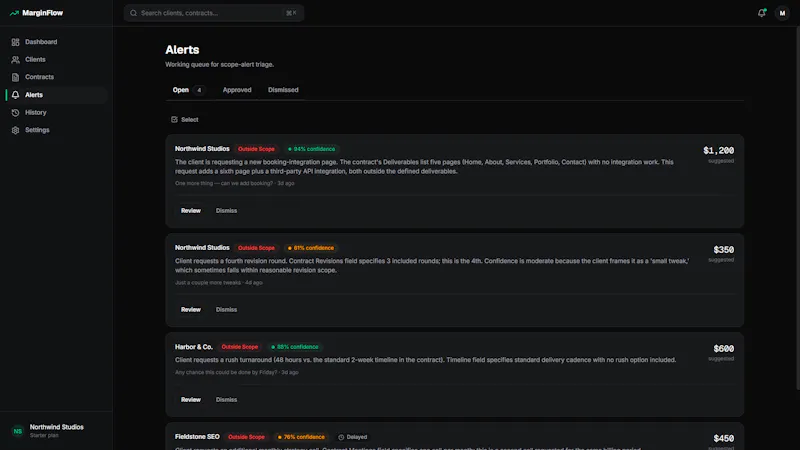Viewport: 800px width, 450px height.
Task: Click the Settings gear icon
Action: tap(15, 130)
